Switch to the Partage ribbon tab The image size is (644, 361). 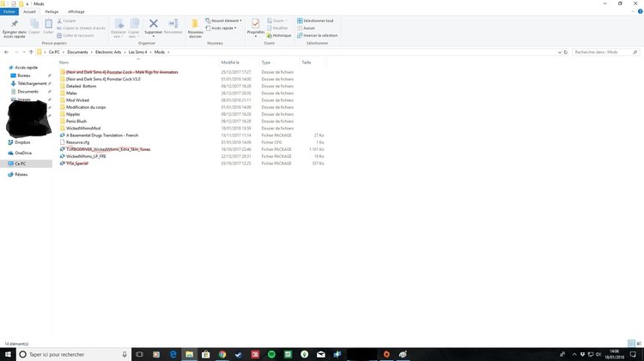(x=52, y=11)
